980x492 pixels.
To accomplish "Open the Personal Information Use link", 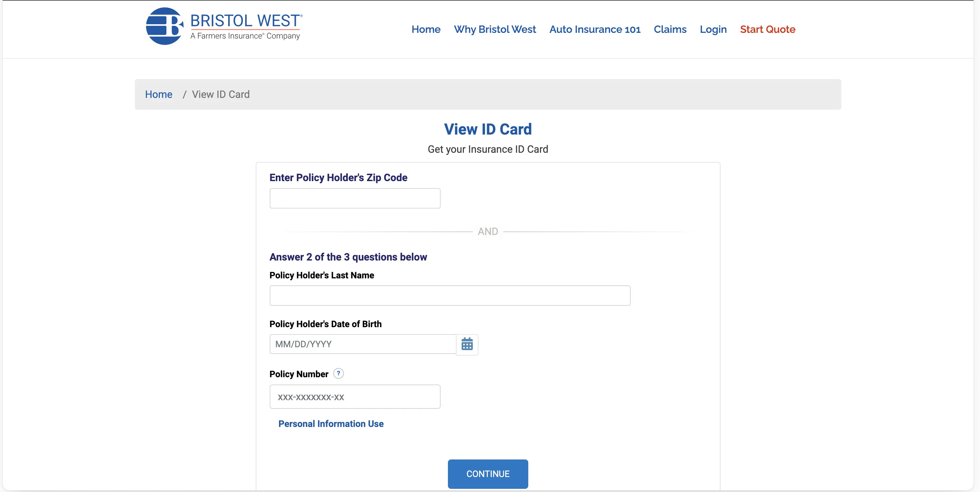I will (x=331, y=423).
